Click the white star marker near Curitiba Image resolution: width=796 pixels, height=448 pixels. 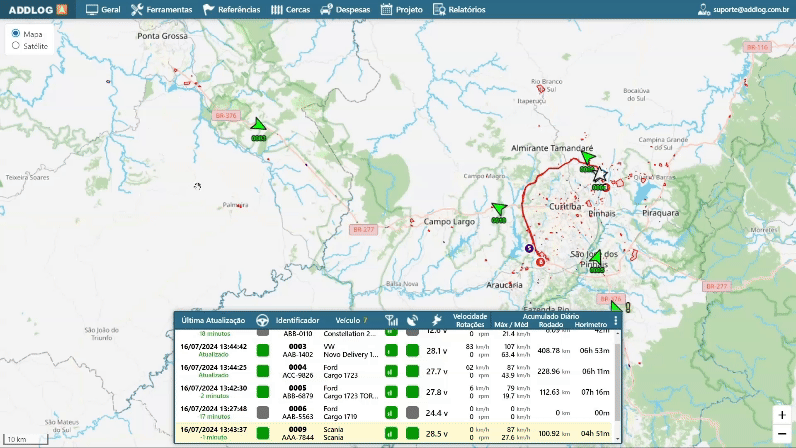600,175
